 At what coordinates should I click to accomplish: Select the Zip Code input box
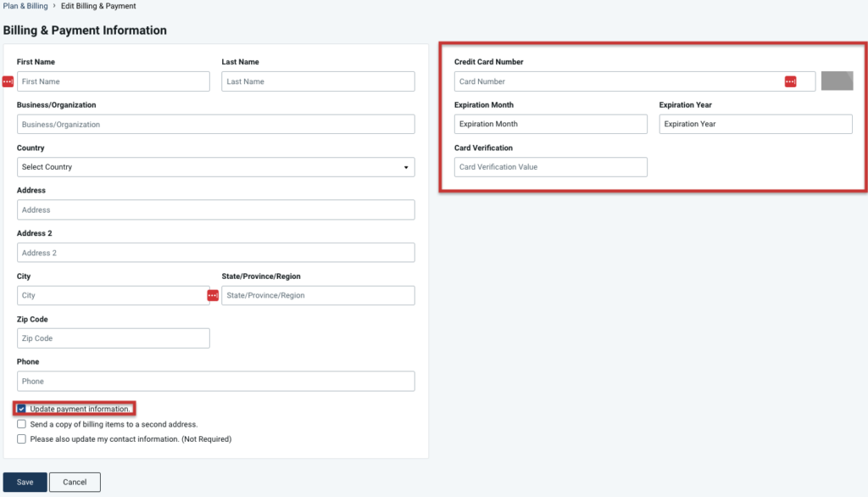coord(113,338)
